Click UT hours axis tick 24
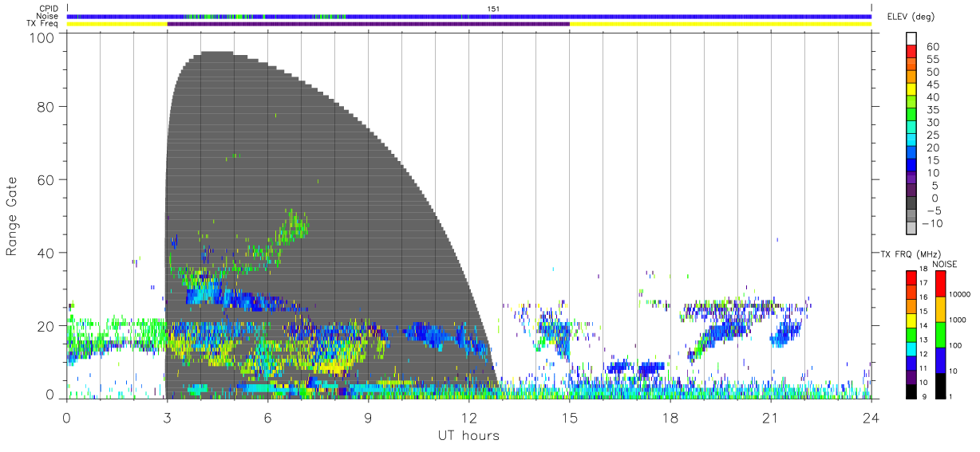 coord(871,417)
